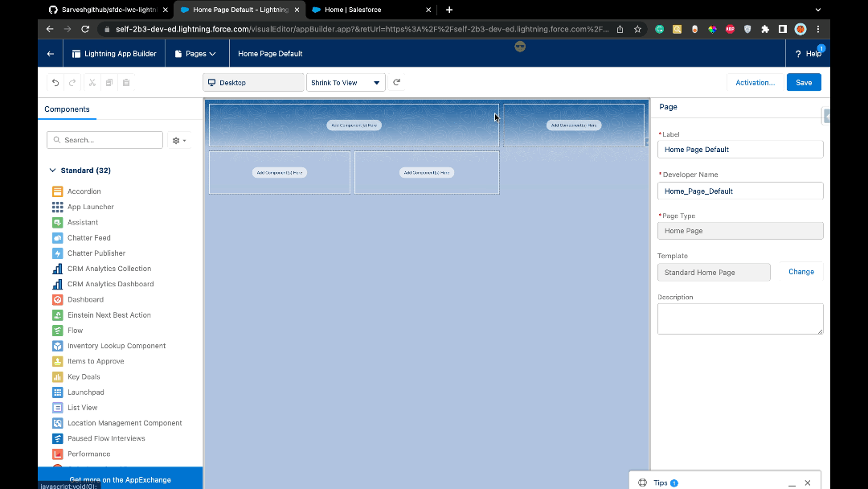Click the cut scissors icon
This screenshot has height=489, width=868.
pos(92,83)
